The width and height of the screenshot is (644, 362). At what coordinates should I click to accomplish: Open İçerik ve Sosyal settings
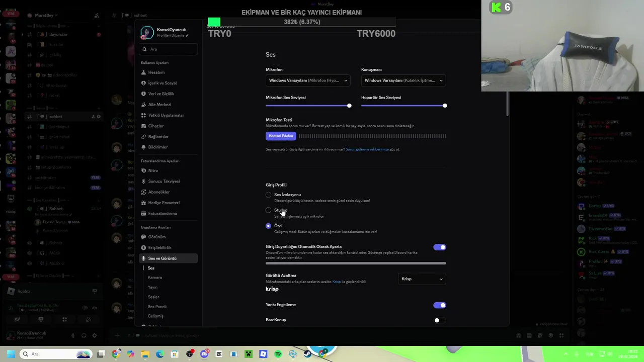tap(168, 83)
